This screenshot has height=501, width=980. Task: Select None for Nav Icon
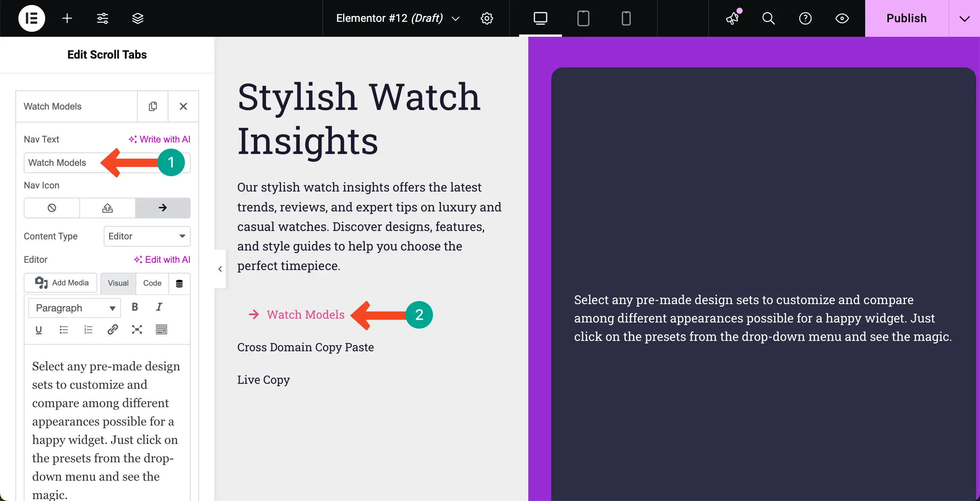[52, 208]
